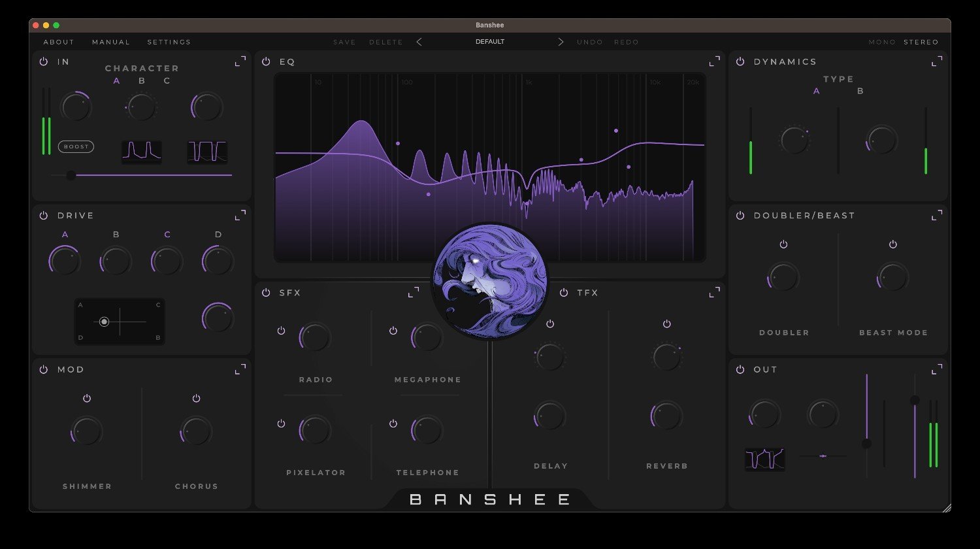
Task: Click the Banshee face artwork in the center
Action: [x=490, y=281]
